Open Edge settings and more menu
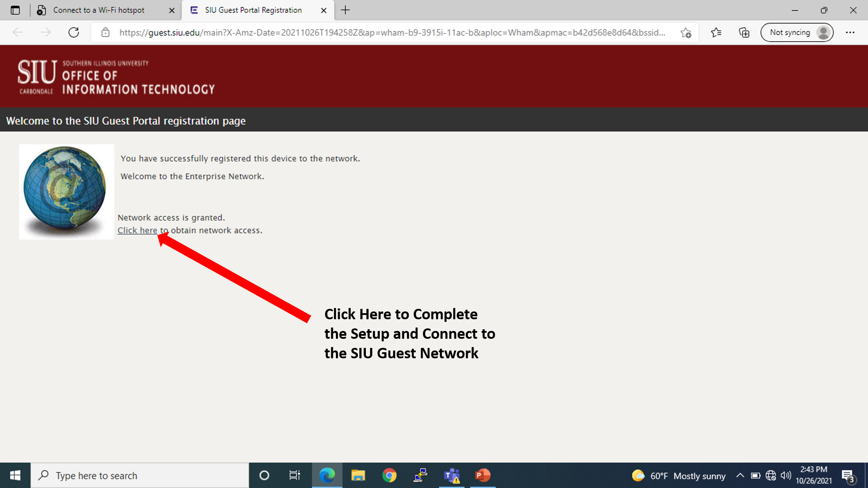 point(850,32)
